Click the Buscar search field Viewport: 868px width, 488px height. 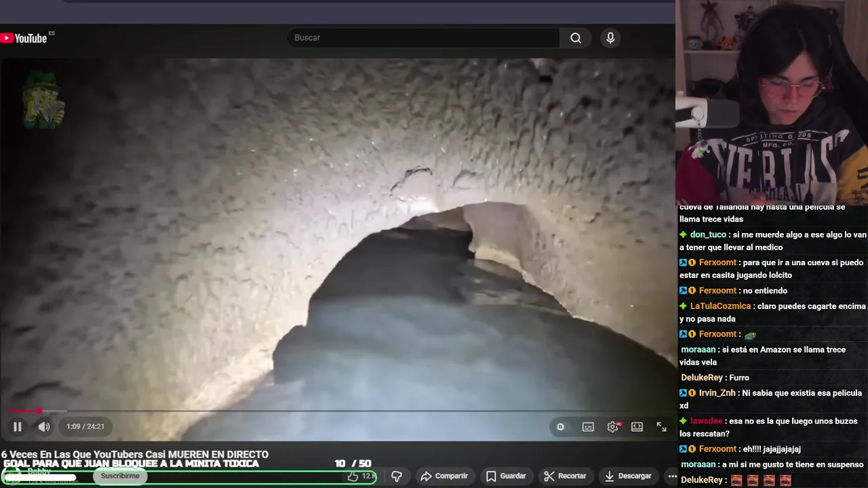tap(424, 38)
